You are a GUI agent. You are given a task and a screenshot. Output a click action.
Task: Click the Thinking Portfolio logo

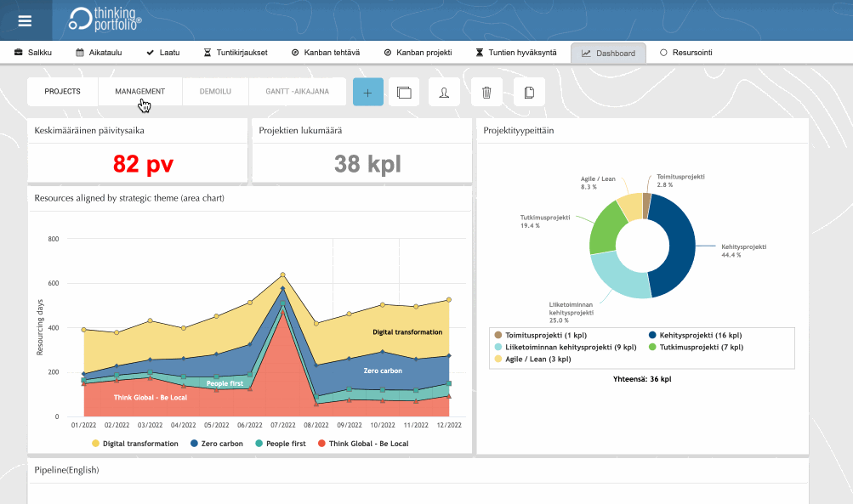(x=105, y=20)
